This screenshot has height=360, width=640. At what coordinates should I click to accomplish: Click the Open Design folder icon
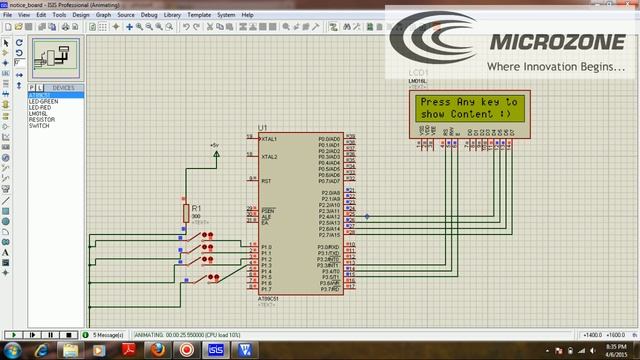click(x=18, y=27)
